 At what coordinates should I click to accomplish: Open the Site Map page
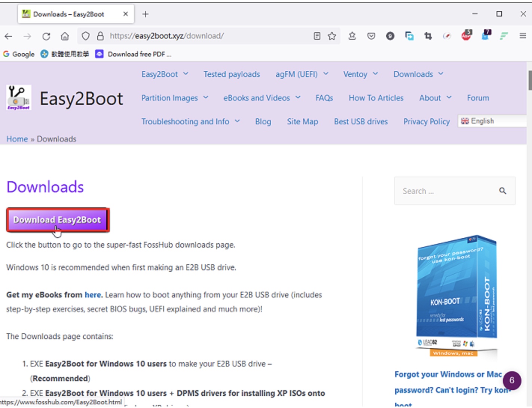point(302,122)
